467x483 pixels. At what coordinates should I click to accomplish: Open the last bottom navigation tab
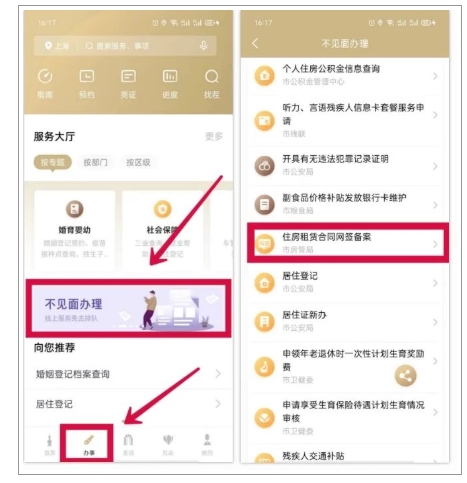click(207, 445)
